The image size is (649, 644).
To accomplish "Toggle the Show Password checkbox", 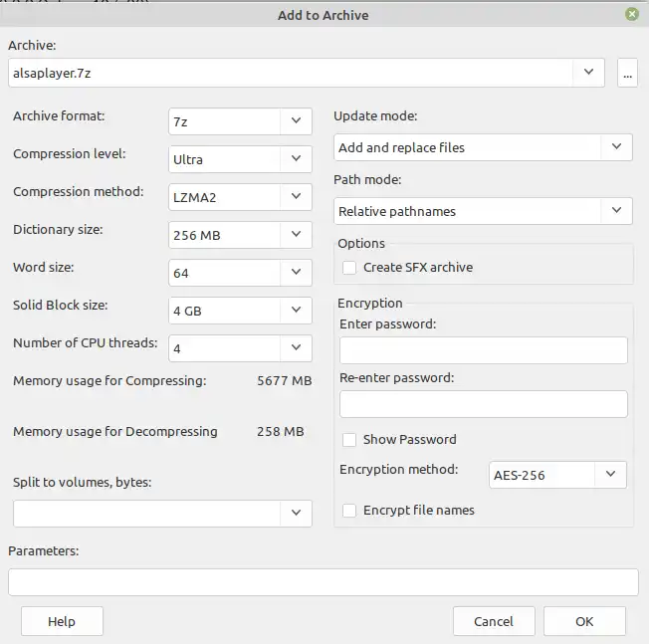I will pyautogui.click(x=349, y=439).
